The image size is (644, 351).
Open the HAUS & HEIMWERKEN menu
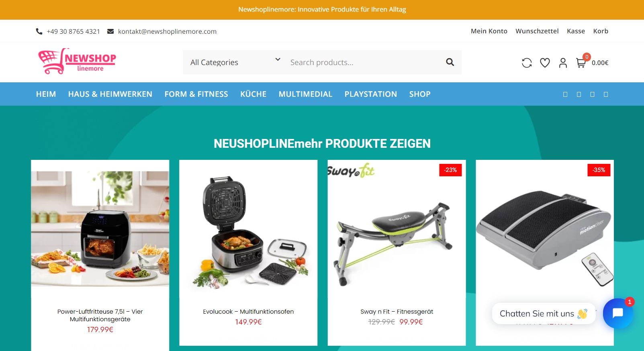(110, 94)
